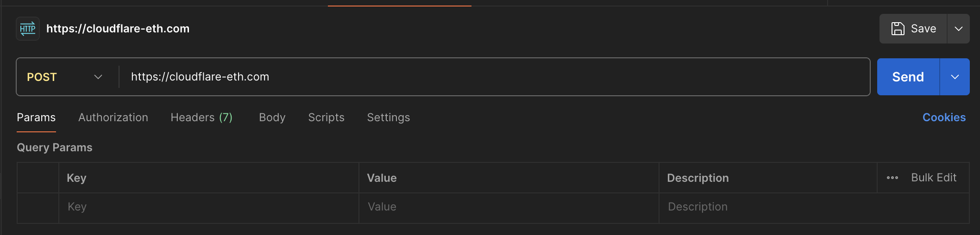The image size is (980, 235).
Task: Save the request with the Save button
Action: coord(913,29)
